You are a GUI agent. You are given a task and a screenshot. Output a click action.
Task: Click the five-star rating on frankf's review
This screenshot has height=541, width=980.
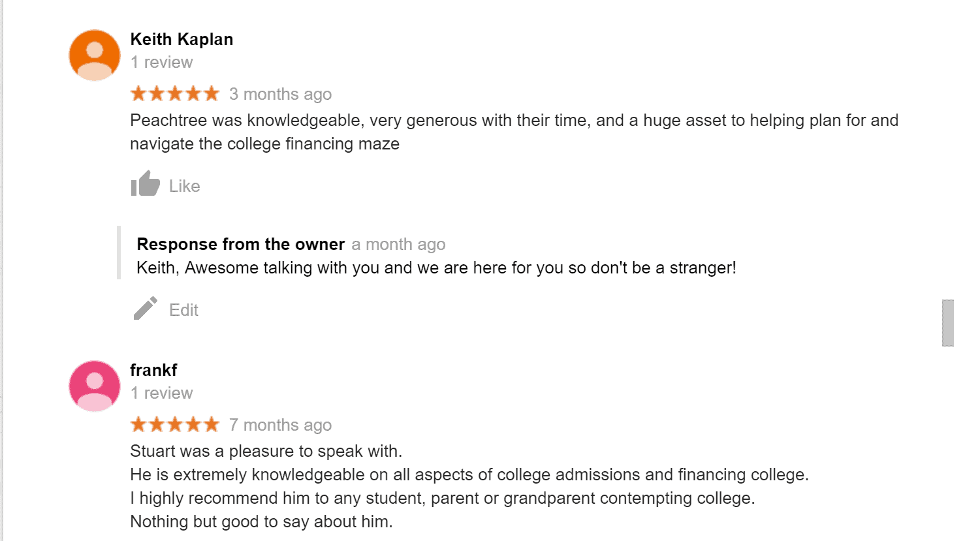pyautogui.click(x=174, y=425)
